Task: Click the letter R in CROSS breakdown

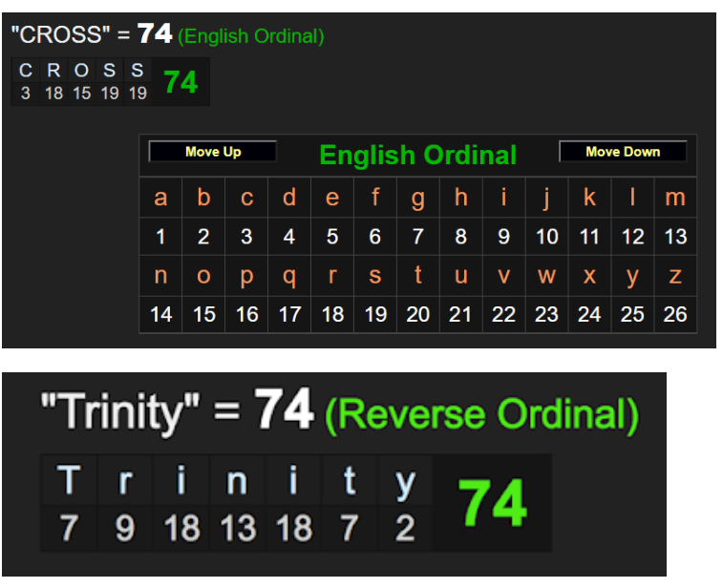Action: click(x=53, y=72)
